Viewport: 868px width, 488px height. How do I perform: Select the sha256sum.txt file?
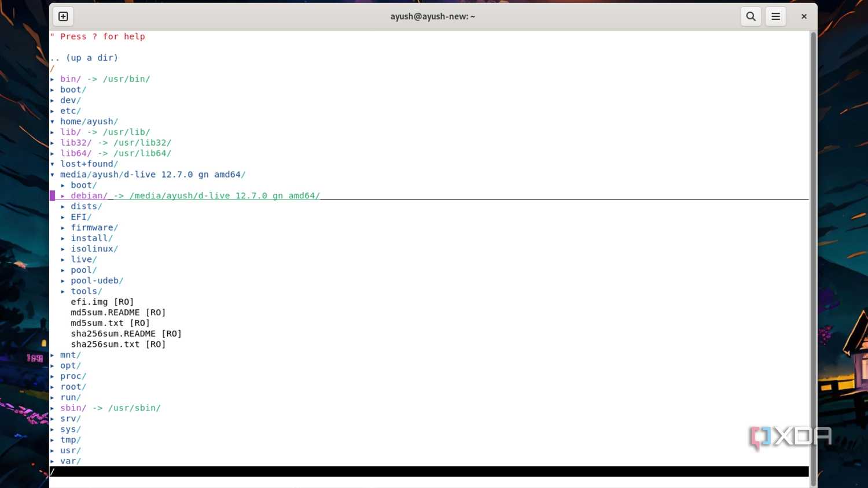point(118,345)
